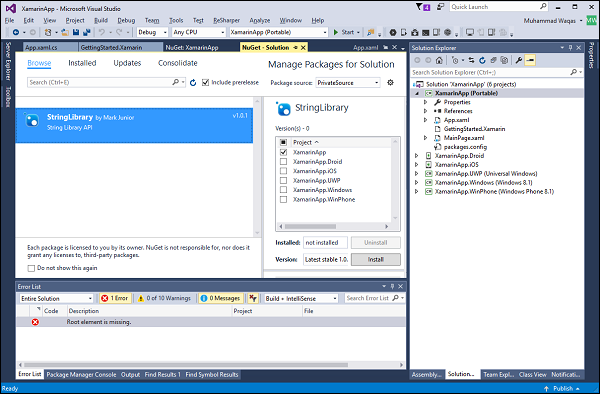Check the XamarinApp.UWP project checkbox

[x=284, y=181]
